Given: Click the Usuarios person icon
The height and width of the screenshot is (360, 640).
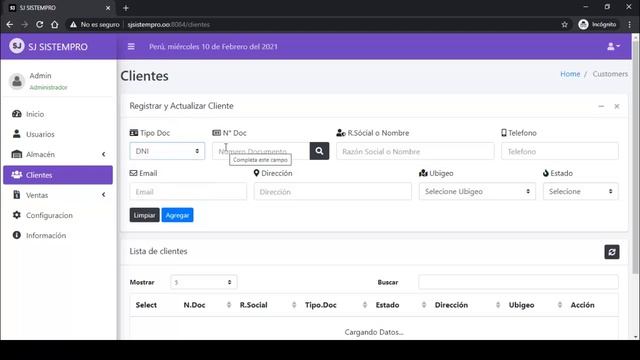Looking at the screenshot, I should click(x=17, y=133).
